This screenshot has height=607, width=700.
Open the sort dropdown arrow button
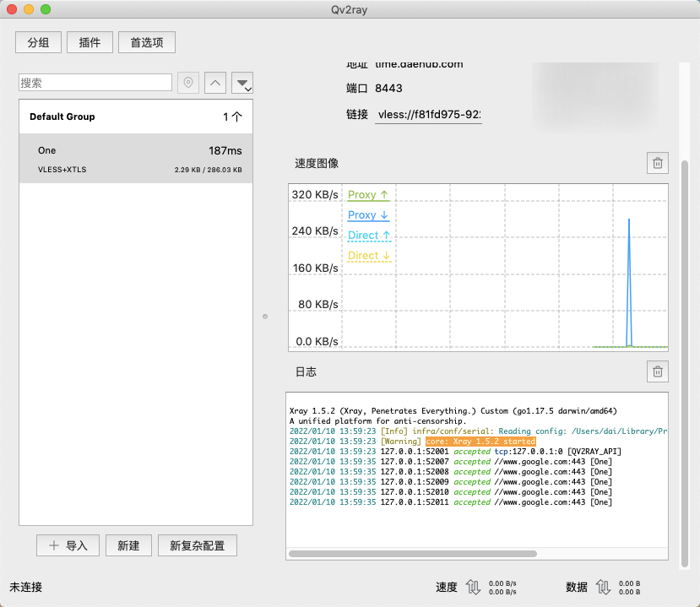pos(242,83)
